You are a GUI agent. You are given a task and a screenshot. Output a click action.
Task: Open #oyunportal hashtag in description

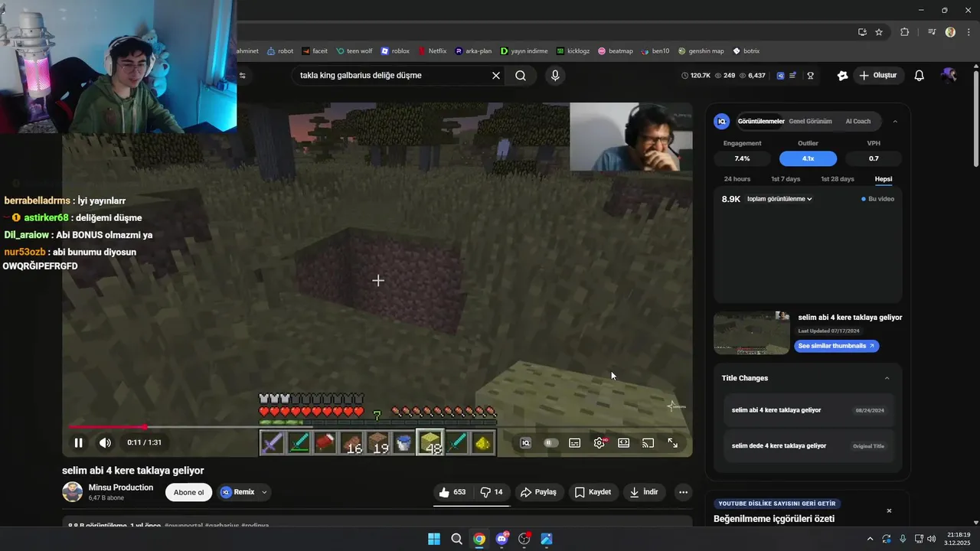point(182,526)
